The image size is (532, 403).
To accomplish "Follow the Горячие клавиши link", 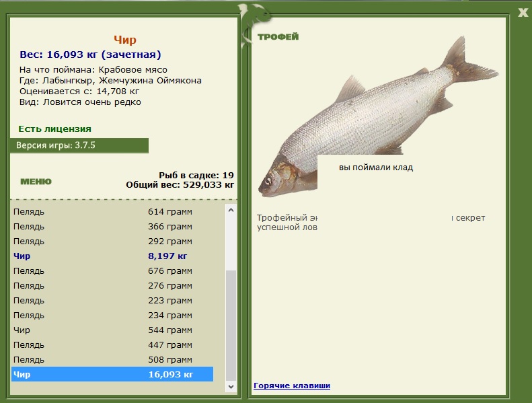I will tap(292, 386).
